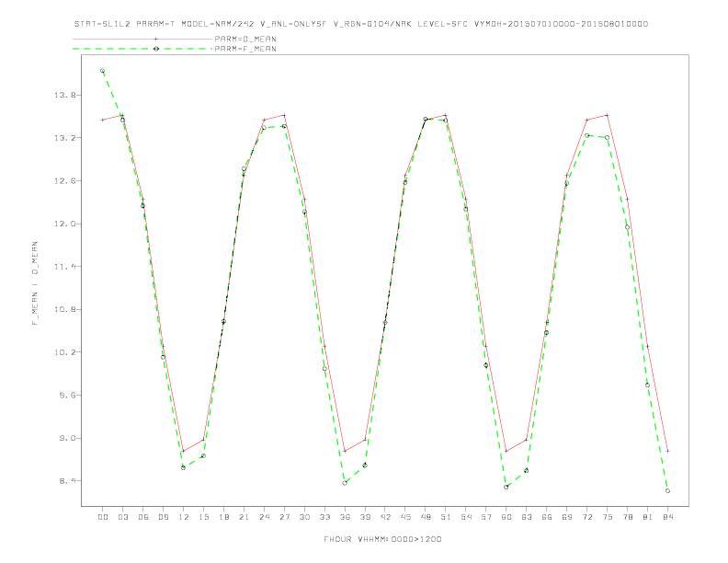
Task: Pick the F_MEAN circle data point at hour 60
Action: (506, 488)
